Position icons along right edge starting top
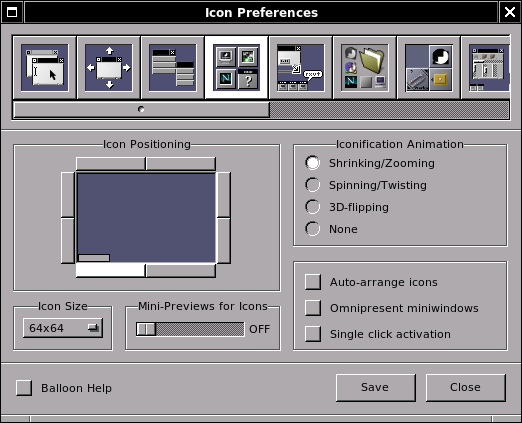Viewport: 522px width, 423px height. pos(224,195)
